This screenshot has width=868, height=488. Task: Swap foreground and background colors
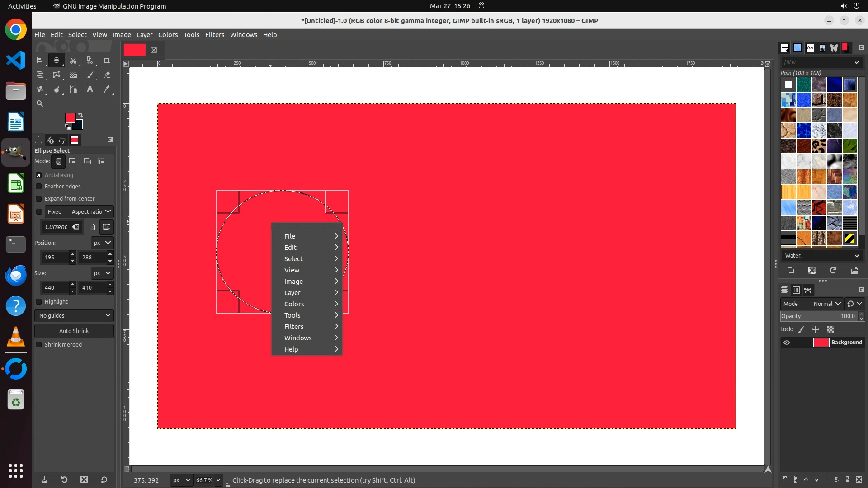pyautogui.click(x=80, y=115)
